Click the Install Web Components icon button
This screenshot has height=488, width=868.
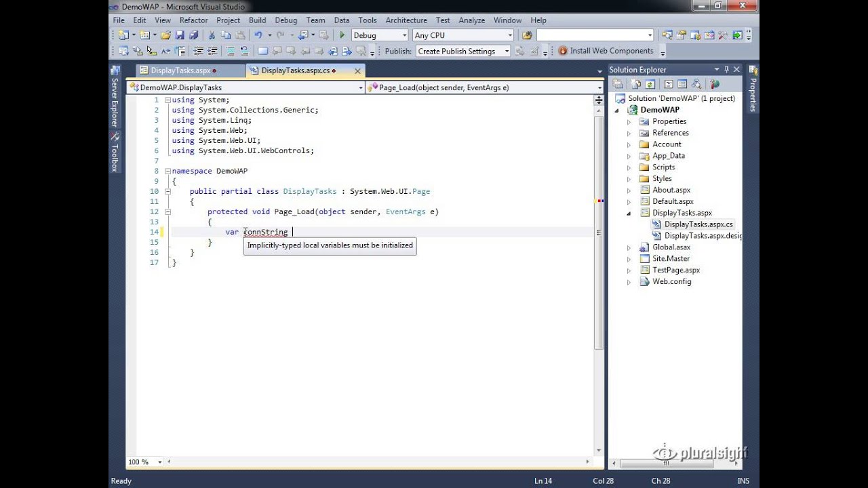(606, 51)
